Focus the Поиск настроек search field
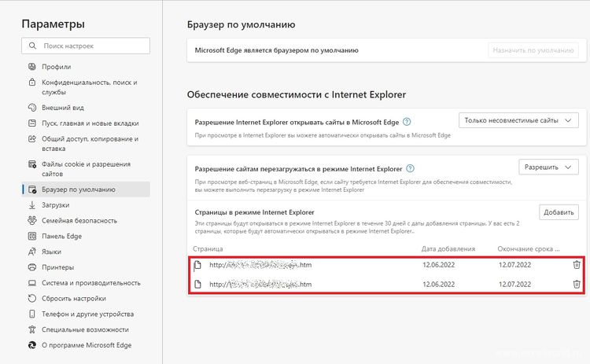The height and width of the screenshot is (364, 590). coord(86,46)
